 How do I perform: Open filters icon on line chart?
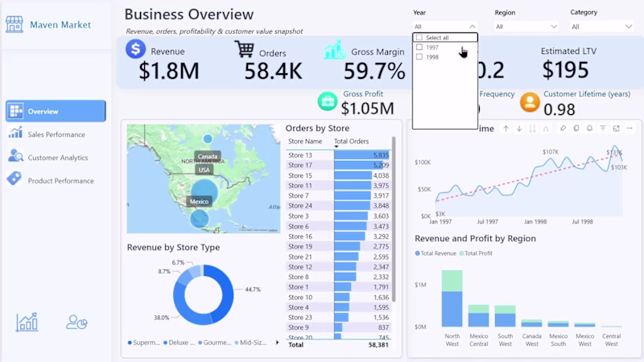coord(602,129)
